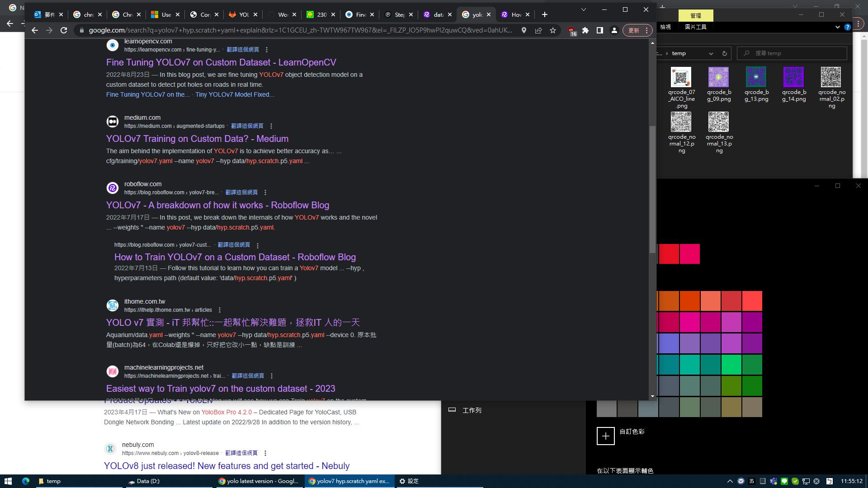Click the 搜尋 temp search field
Viewport: 868px width, 488px height.
pos(792,53)
